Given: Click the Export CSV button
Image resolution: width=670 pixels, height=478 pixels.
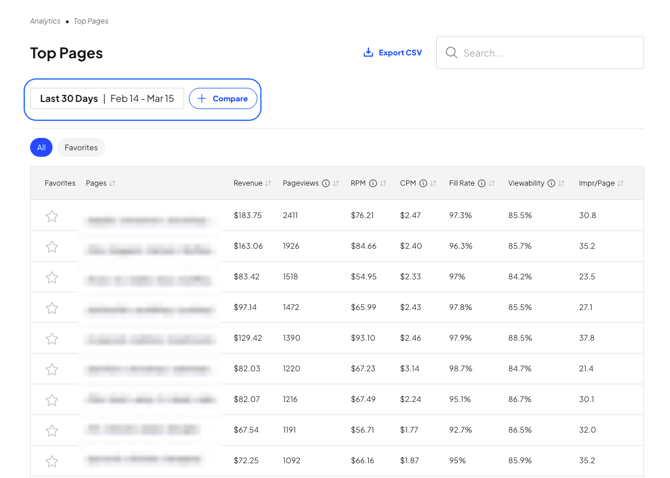Looking at the screenshot, I should point(393,53).
